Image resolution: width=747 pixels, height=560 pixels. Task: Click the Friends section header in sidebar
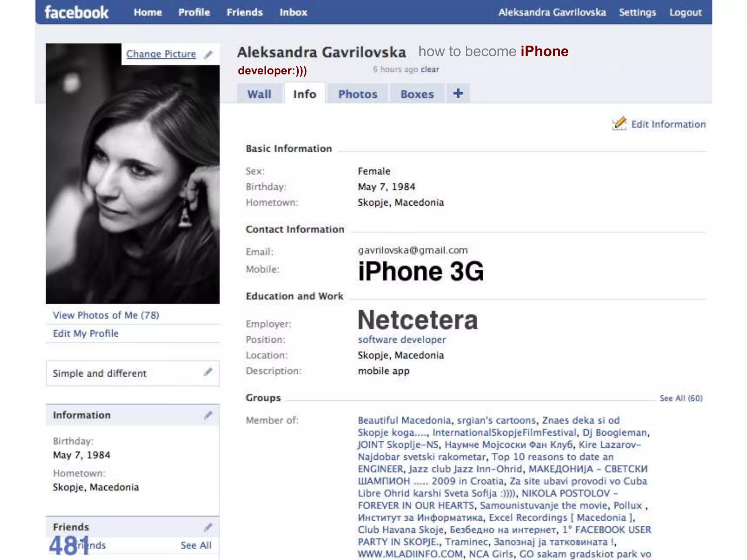coord(133,527)
